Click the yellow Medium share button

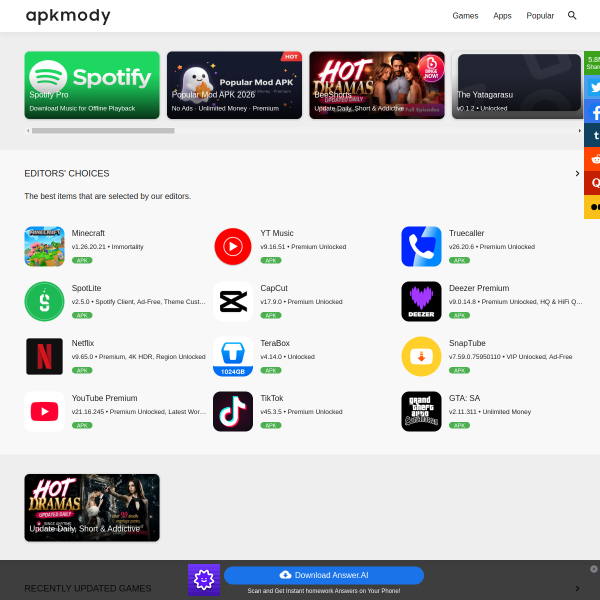[x=592, y=207]
